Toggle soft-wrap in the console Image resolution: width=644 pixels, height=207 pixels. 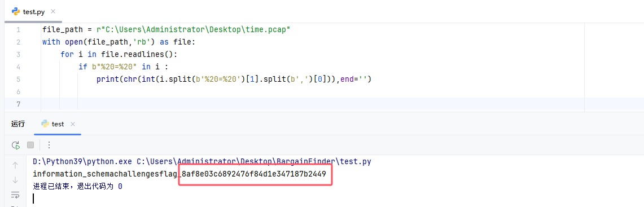[x=15, y=194]
